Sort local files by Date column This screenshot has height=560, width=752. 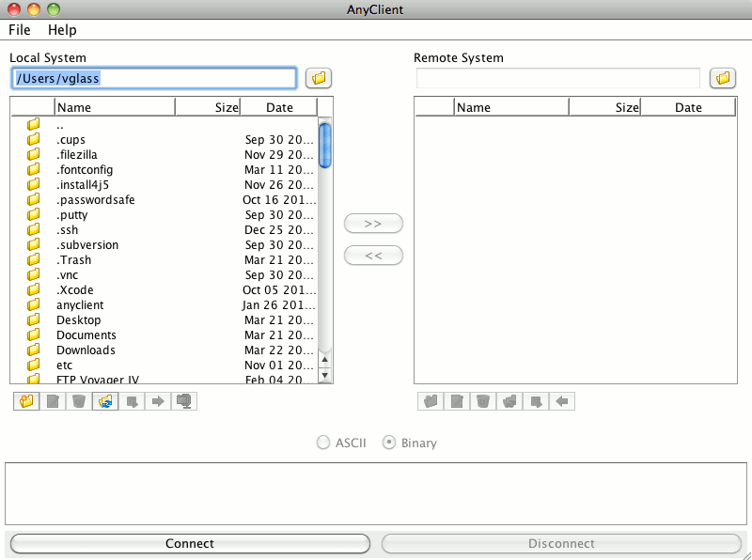click(x=278, y=107)
